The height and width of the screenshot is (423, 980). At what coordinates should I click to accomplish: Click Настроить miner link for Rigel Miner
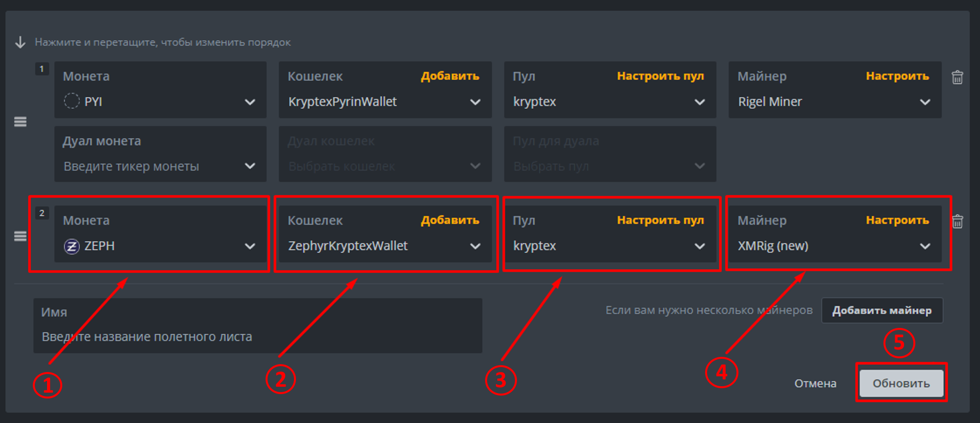pyautogui.click(x=897, y=76)
